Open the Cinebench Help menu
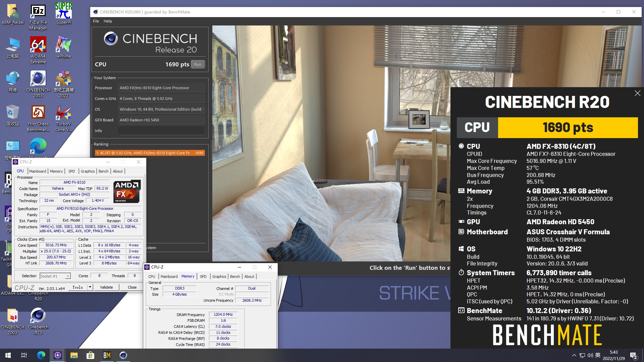This screenshot has width=644, height=362. 108,21
